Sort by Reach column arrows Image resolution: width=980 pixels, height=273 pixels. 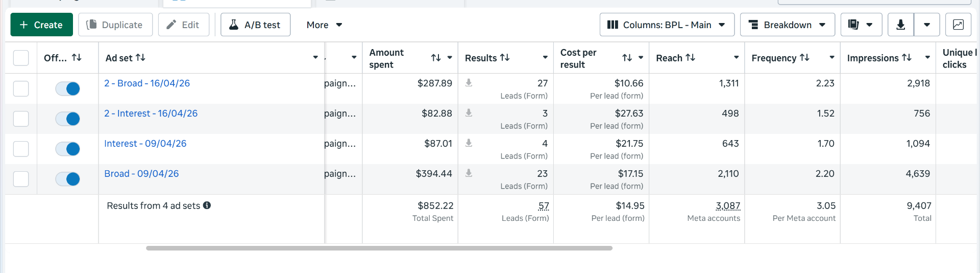coord(691,58)
